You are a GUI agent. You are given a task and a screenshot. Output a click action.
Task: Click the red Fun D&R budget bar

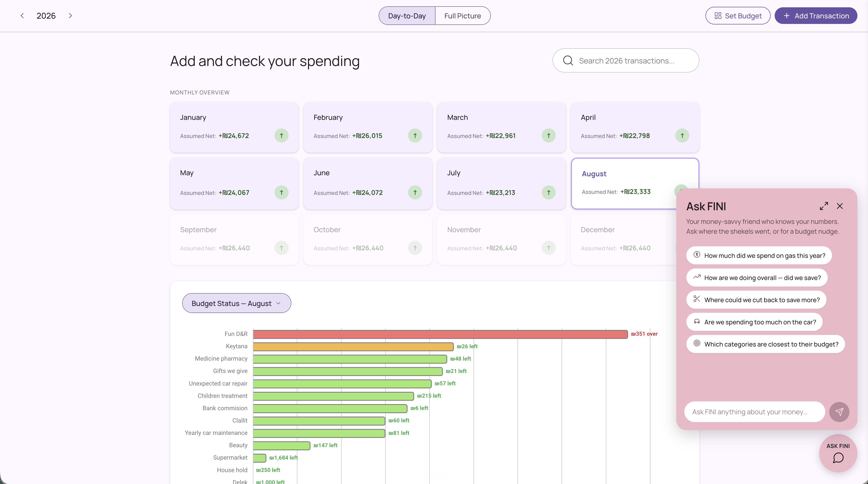point(440,334)
